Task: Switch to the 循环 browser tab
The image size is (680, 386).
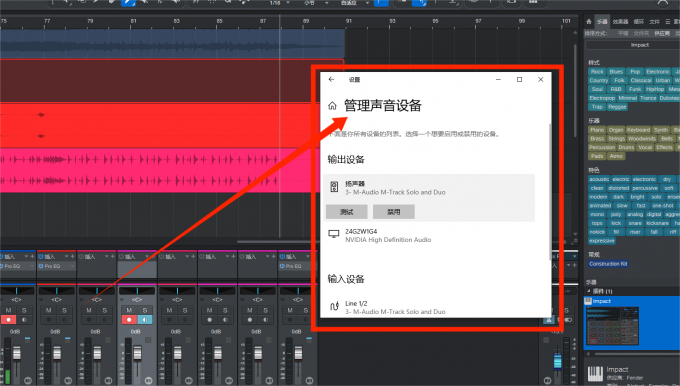Action: tap(638, 21)
